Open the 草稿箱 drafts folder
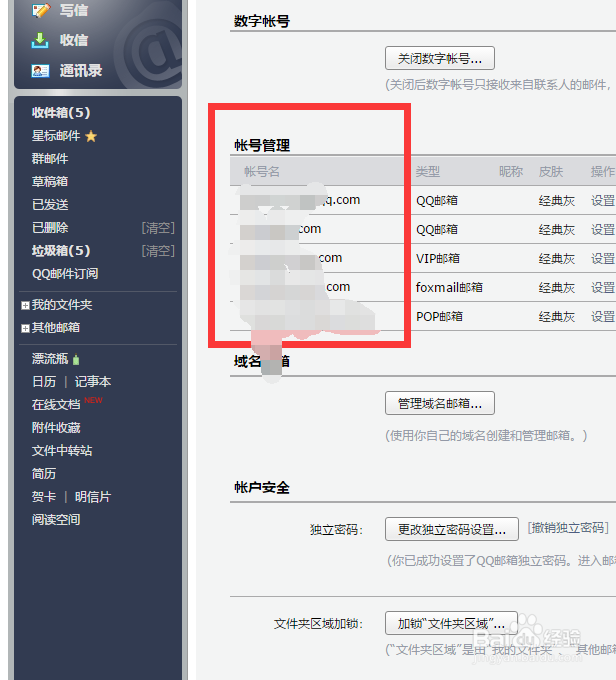This screenshot has width=616, height=680. point(50,182)
